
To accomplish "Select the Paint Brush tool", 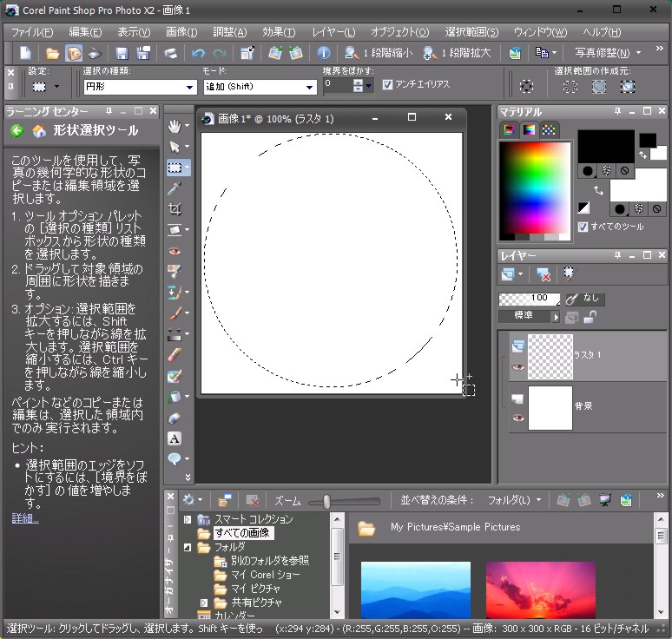I will pos(175,313).
